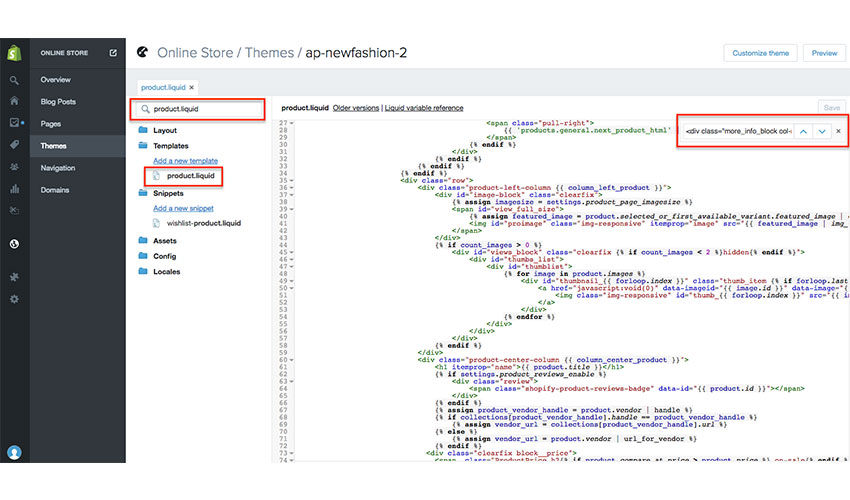Open Reports via the bar chart icon
The image size is (850, 500).
point(14,188)
